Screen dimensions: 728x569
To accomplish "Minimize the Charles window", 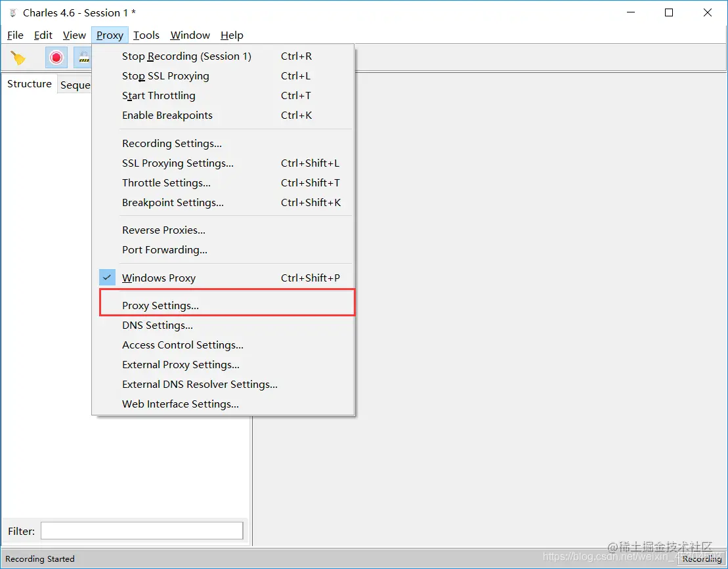I will point(630,12).
